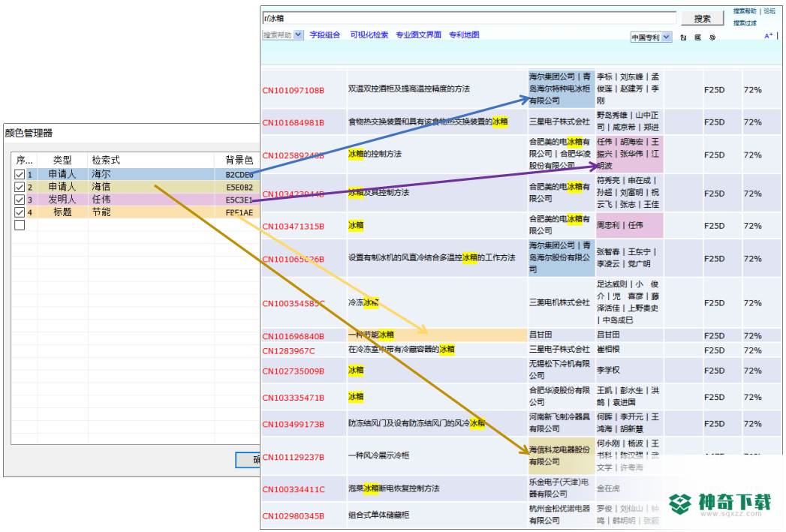This screenshot has width=786, height=532.
Task: Click applicant 三菱电机株式会社
Action: click(x=559, y=302)
